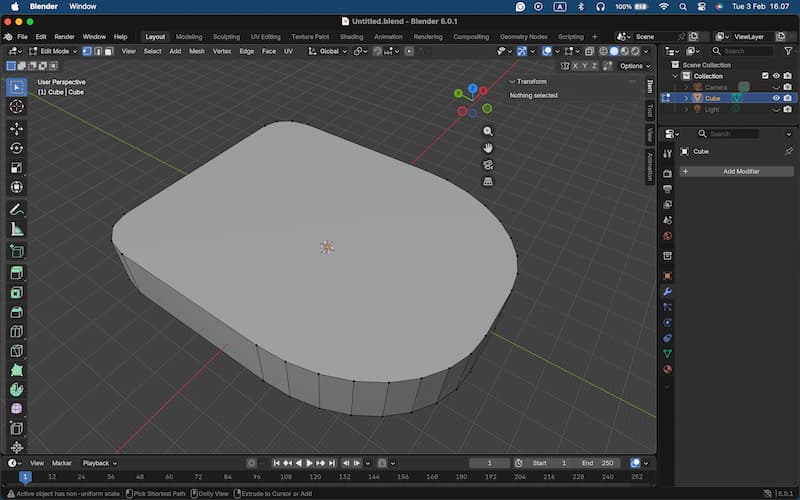
Task: Select the Measure tool
Action: coord(17,230)
